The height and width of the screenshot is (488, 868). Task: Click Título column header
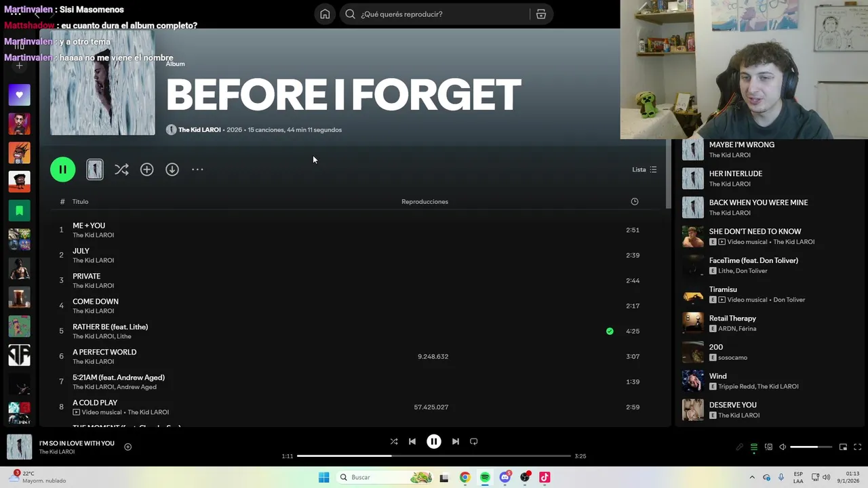(80, 201)
